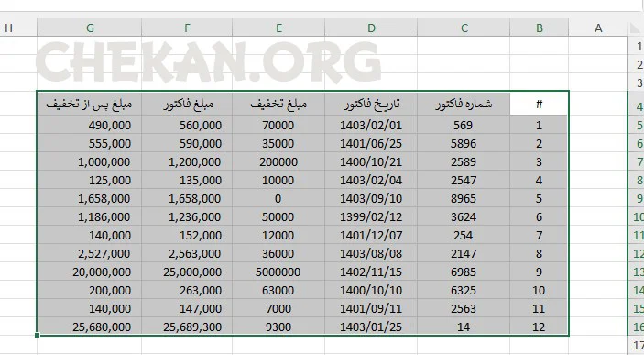The height and width of the screenshot is (355, 644).
Task: Select column G header
Action: (x=90, y=28)
